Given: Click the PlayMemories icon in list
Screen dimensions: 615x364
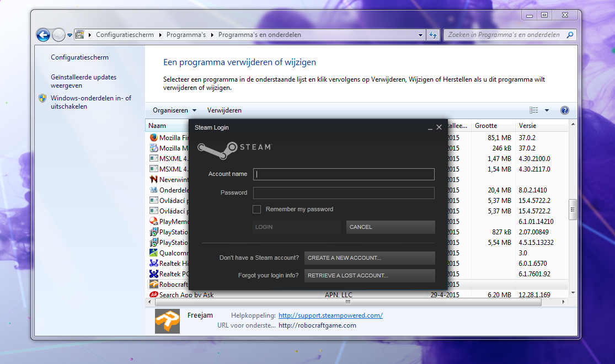Looking at the screenshot, I should click(154, 221).
